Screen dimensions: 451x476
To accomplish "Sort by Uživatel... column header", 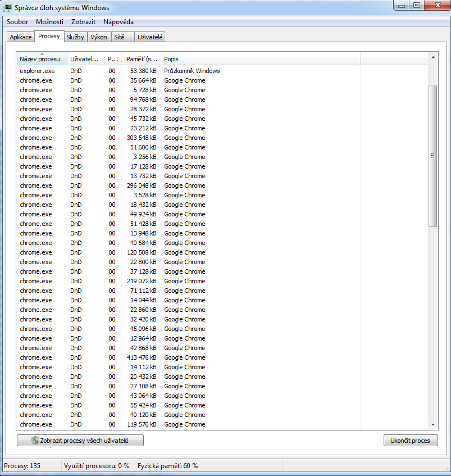I will (85, 59).
